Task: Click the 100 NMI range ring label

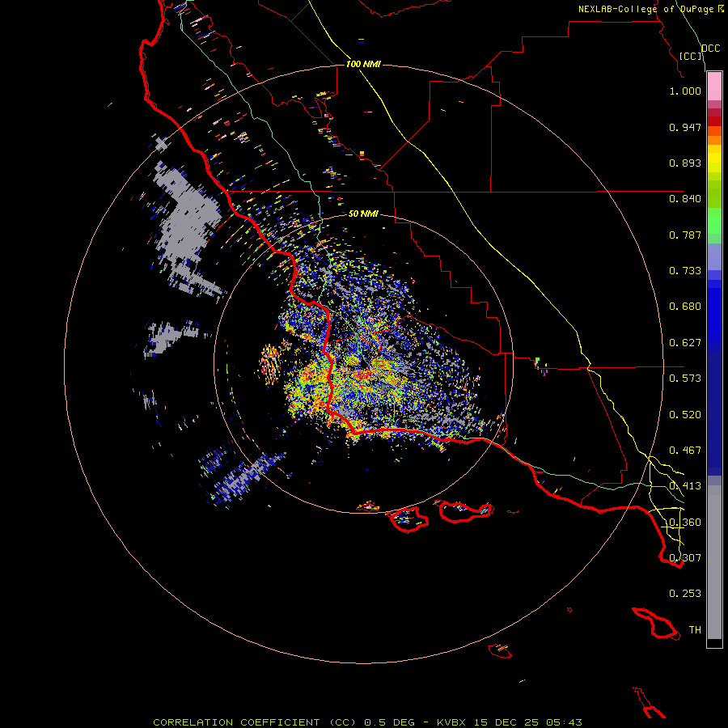Action: coord(363,64)
